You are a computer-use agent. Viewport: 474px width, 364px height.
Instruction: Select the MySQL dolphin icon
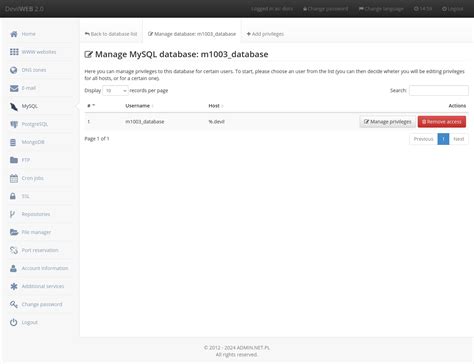[x=14, y=106]
